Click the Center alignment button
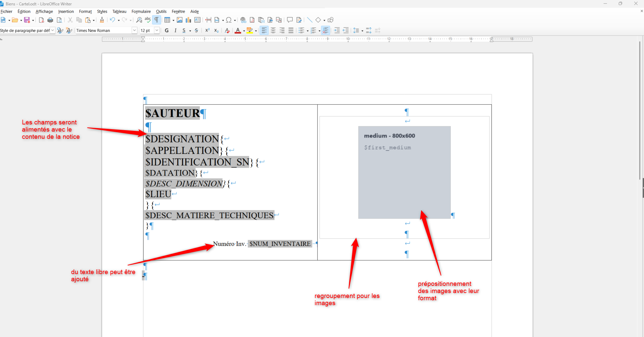Image resolution: width=644 pixels, height=337 pixels. click(273, 31)
